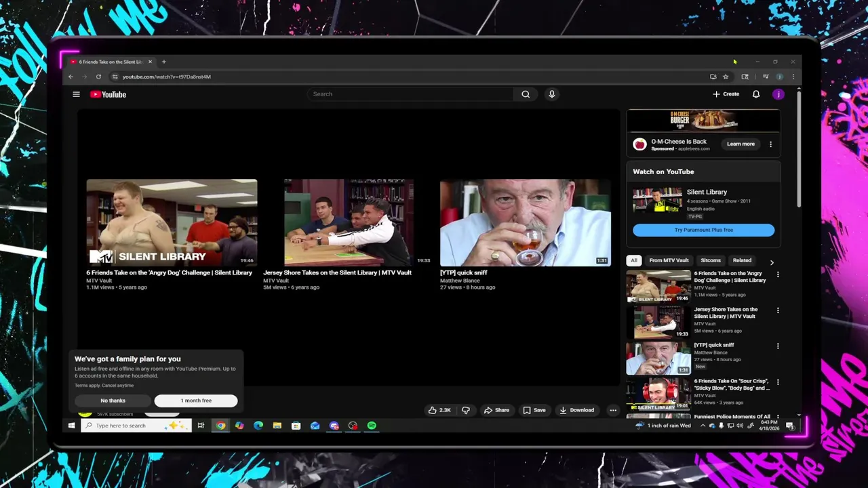Click the 'Silent Library' show title
868x488 pixels.
tap(707, 192)
